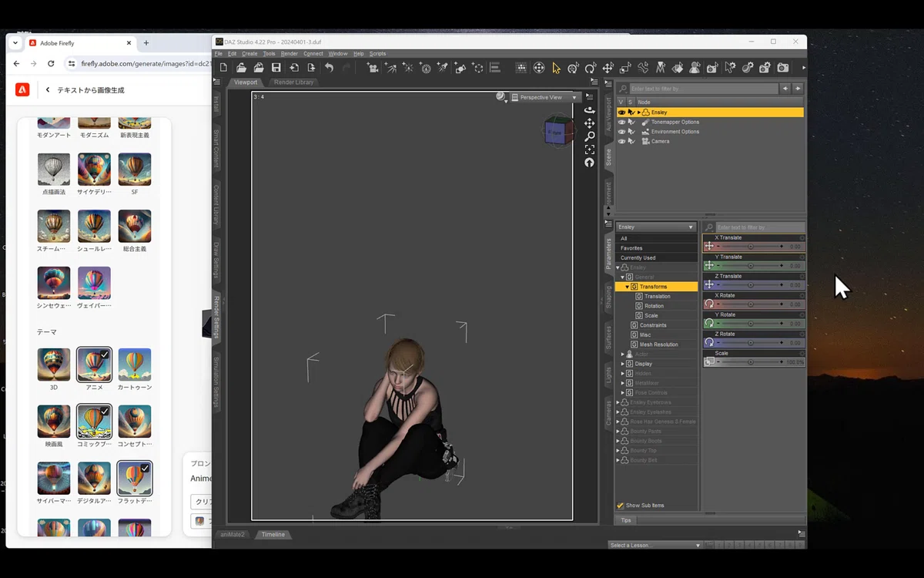Click the Save file floppy disk icon
This screenshot has height=578, width=924.
276,68
